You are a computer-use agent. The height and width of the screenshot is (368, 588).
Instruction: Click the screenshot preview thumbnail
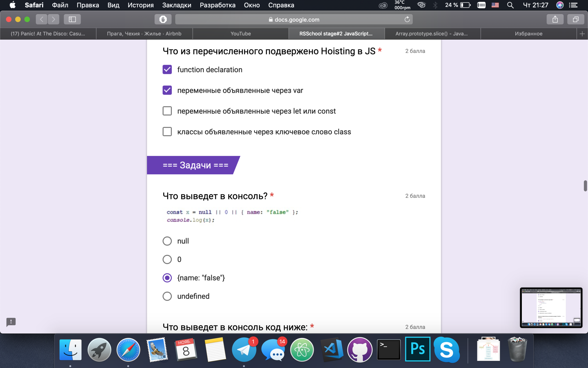coord(551,307)
